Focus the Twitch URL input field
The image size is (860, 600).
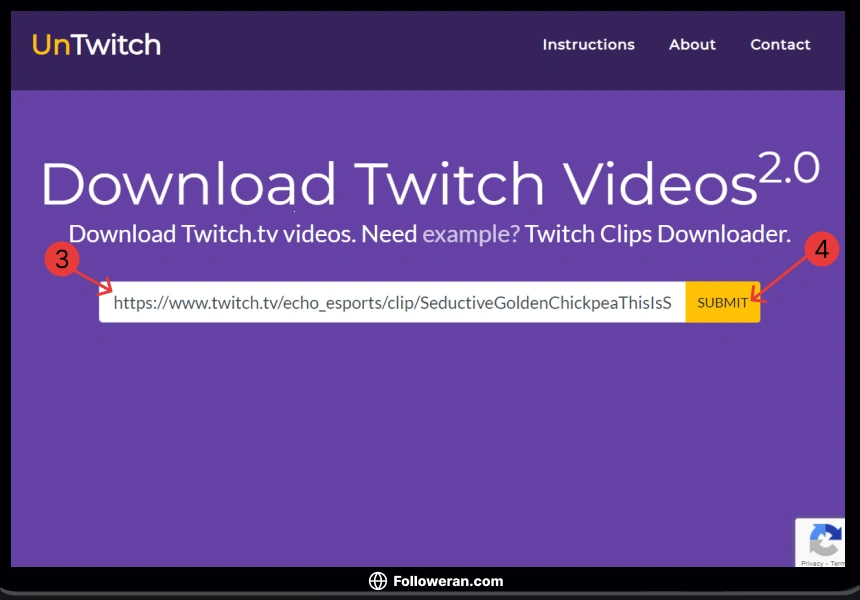[392, 303]
